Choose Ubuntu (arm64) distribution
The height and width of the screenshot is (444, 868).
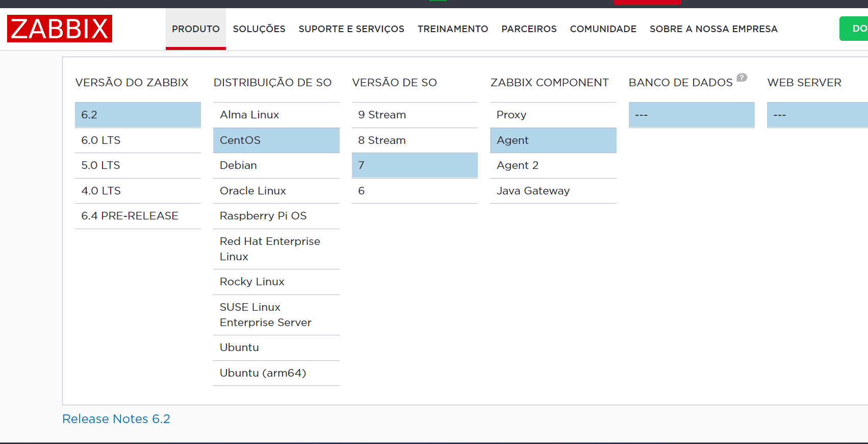(x=276, y=373)
